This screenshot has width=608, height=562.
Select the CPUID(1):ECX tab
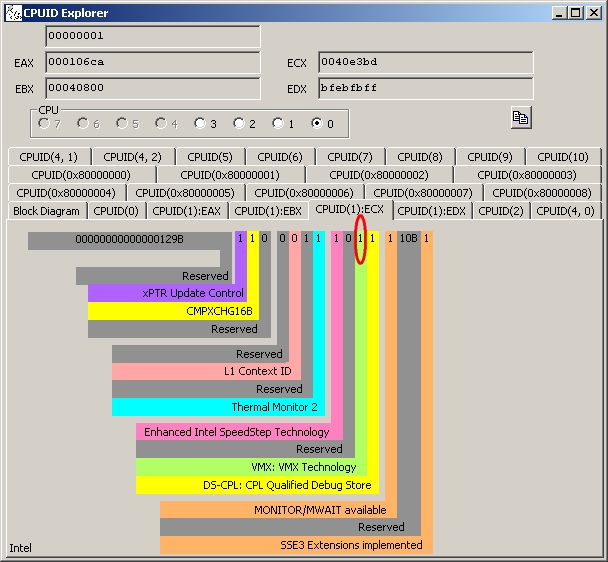[350, 209]
